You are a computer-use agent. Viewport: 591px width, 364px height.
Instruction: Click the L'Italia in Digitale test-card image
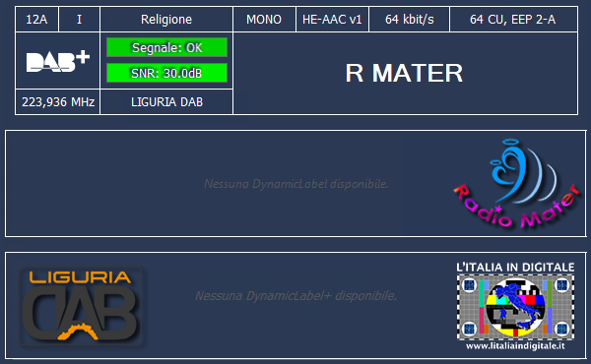pyautogui.click(x=515, y=306)
